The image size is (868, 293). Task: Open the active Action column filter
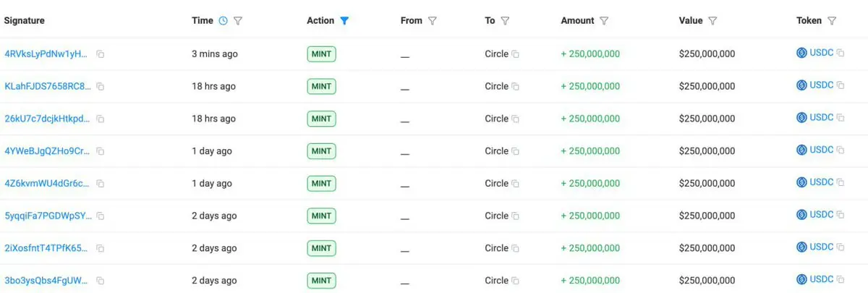[344, 21]
